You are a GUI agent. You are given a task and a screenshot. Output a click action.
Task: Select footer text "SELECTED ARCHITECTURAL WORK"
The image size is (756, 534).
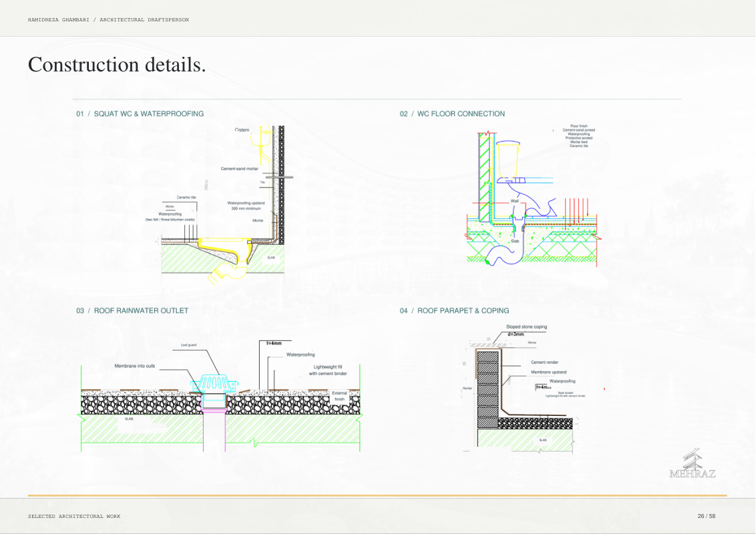point(74,516)
